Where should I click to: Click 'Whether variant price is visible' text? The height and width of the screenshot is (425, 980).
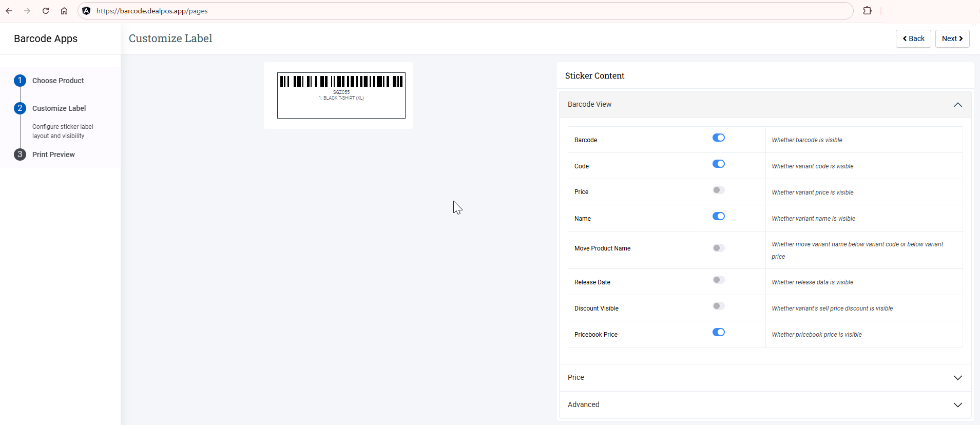(813, 192)
